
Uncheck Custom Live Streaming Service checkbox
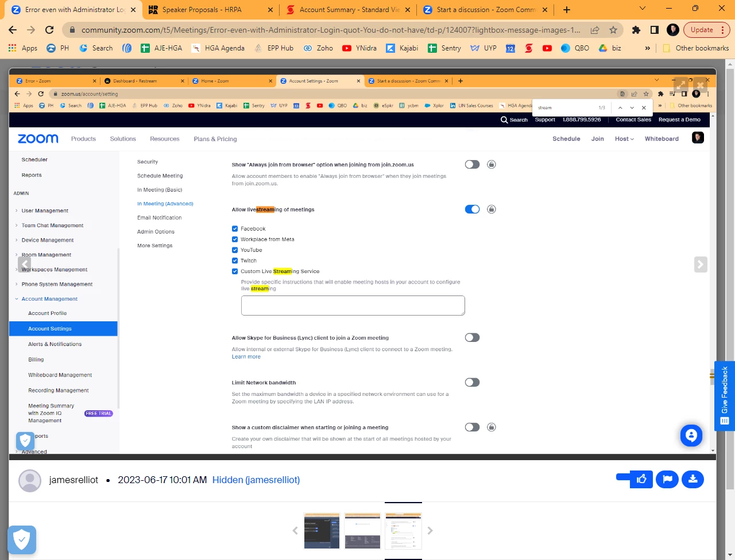(x=235, y=271)
